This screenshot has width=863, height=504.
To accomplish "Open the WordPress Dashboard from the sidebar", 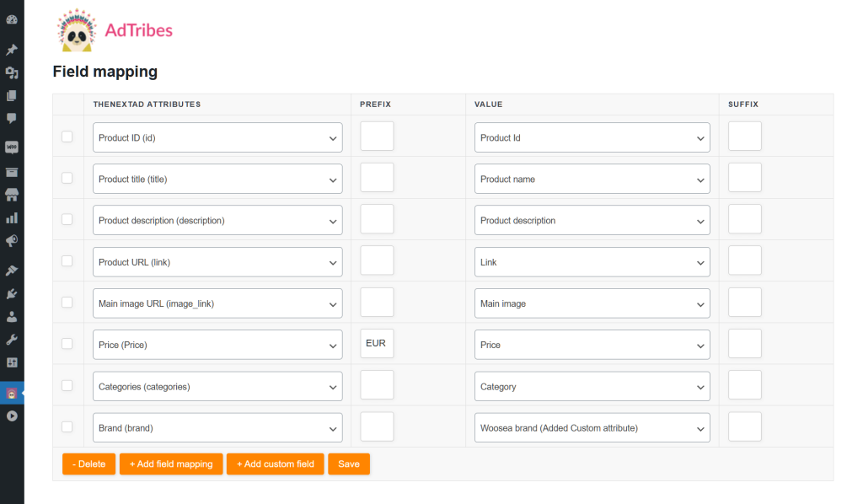I will click(12, 19).
